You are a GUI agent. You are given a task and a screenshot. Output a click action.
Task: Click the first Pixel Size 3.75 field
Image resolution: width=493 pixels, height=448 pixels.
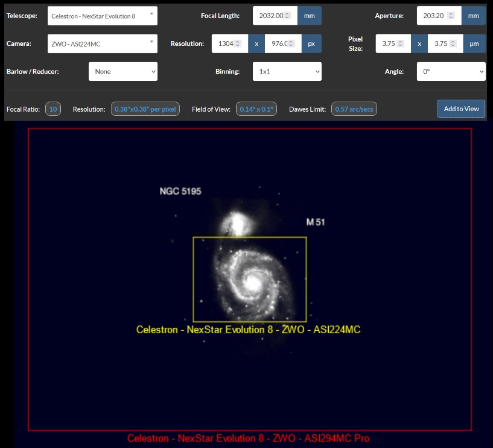click(393, 43)
